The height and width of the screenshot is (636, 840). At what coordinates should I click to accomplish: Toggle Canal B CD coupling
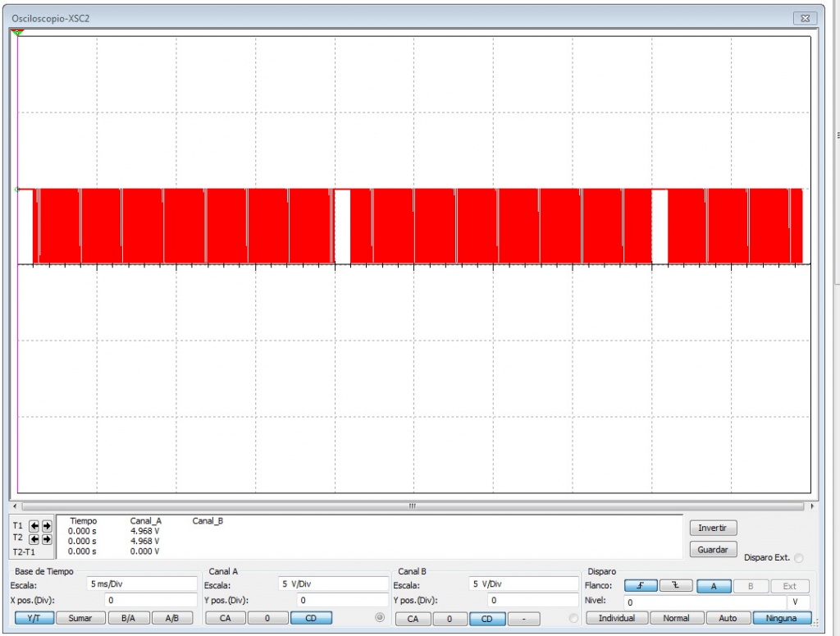(x=486, y=618)
